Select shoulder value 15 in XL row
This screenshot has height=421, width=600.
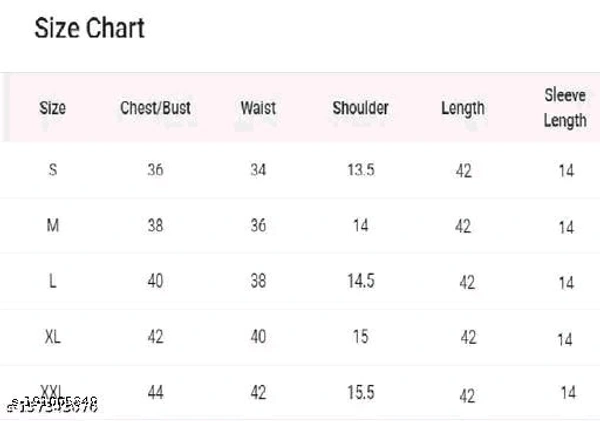coord(360,337)
